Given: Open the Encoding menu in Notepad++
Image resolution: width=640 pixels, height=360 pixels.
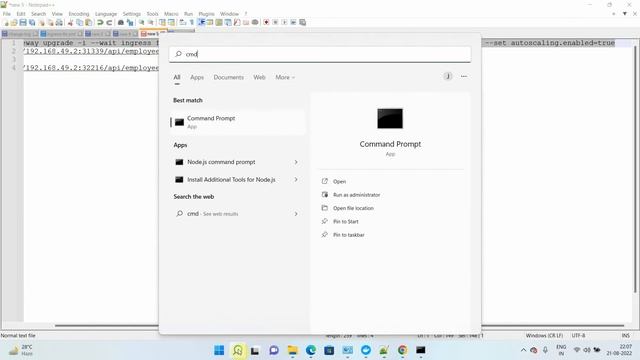Looking at the screenshot, I should tap(79, 14).
